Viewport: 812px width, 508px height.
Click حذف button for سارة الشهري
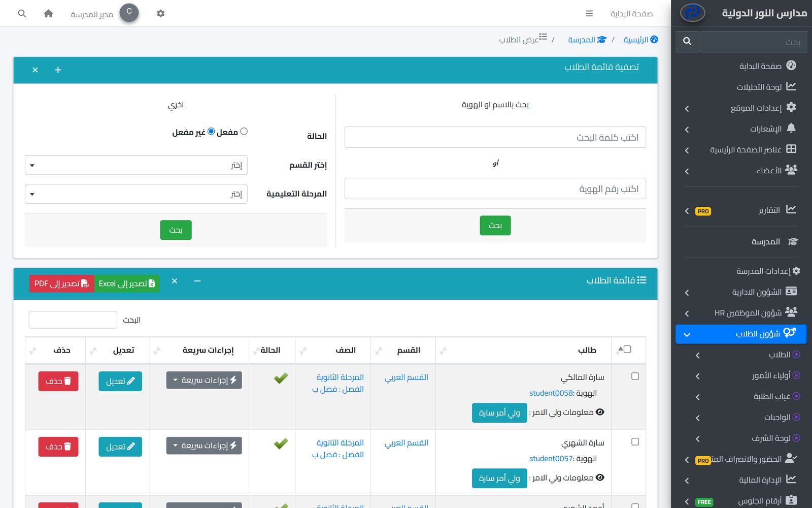click(x=58, y=447)
